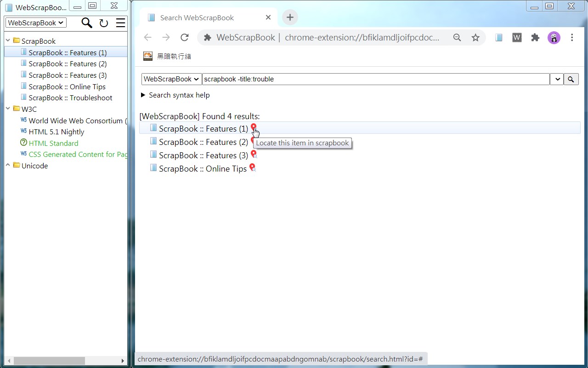Go forward in browser history
This screenshot has height=368, width=588.
(x=166, y=37)
